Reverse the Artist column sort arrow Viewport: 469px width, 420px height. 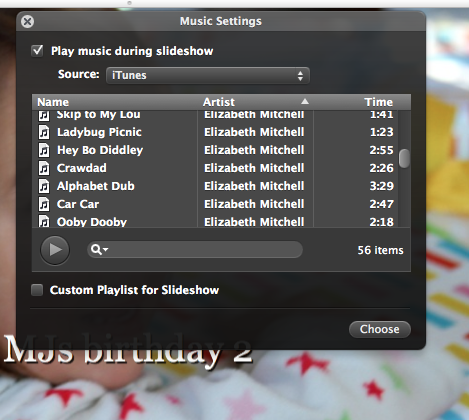(305, 101)
